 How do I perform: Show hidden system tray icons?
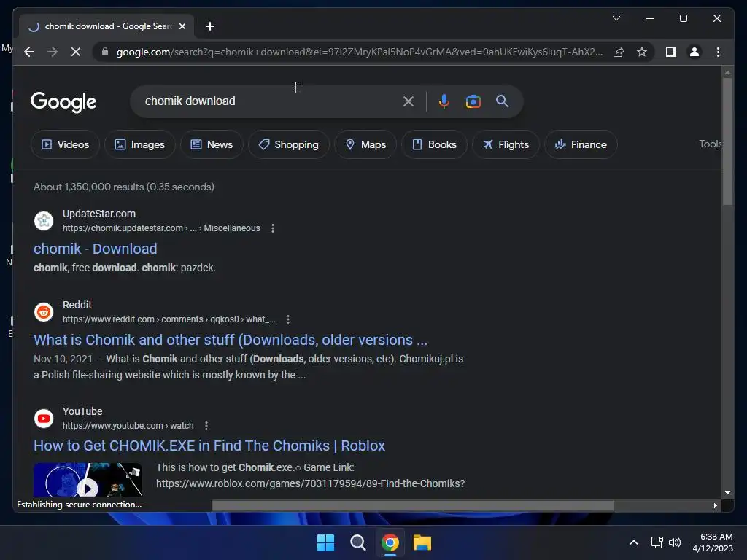coord(634,542)
